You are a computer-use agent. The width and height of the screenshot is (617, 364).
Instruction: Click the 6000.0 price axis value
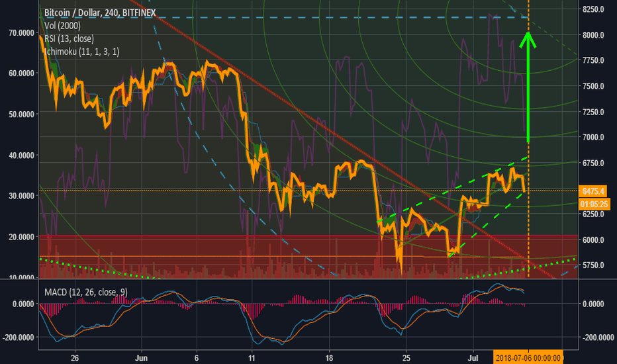(593, 240)
